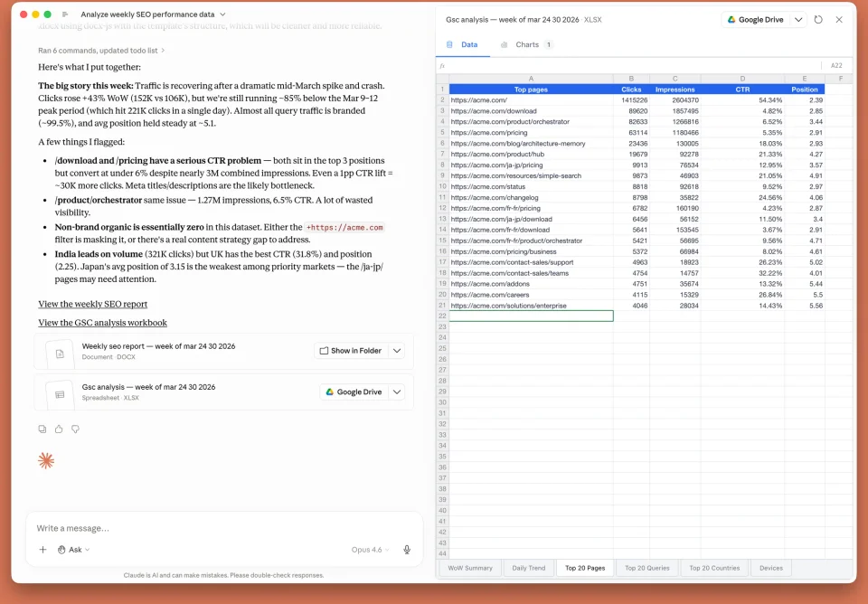Open the Top 20 Countries sheet tab
Screen dimensions: 868x604
coord(714,568)
